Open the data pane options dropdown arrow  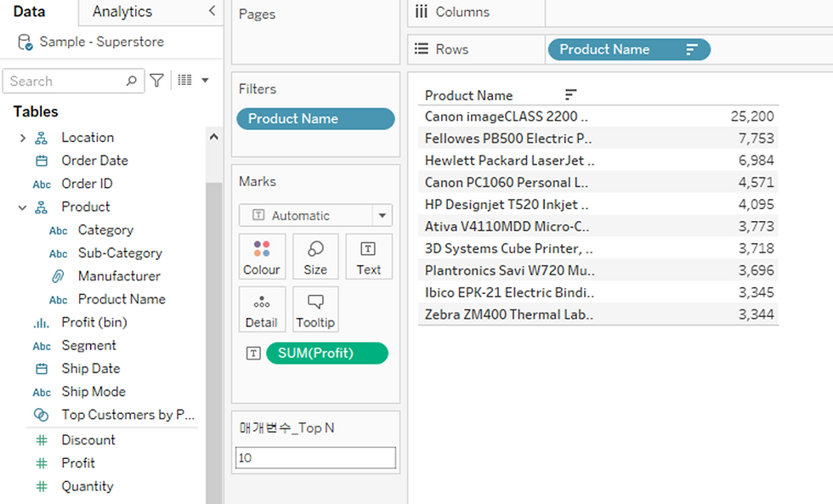point(205,81)
